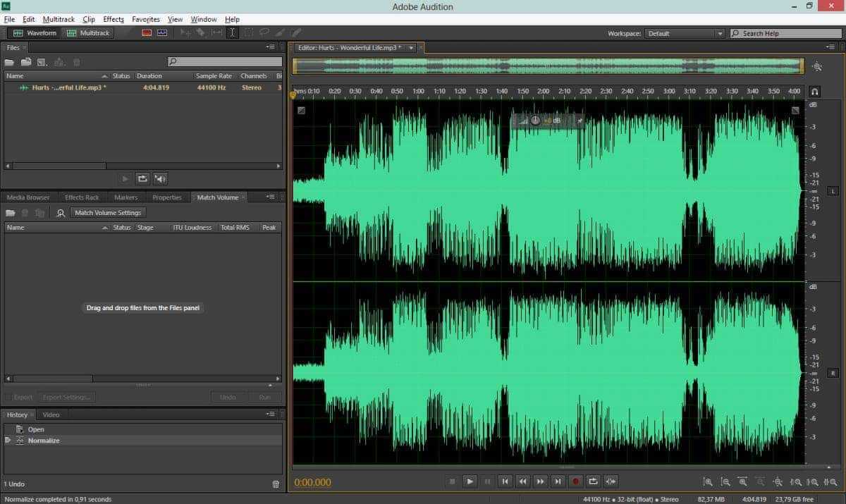Switch to Markers tab
Viewport: 846px width, 504px height.
125,197
